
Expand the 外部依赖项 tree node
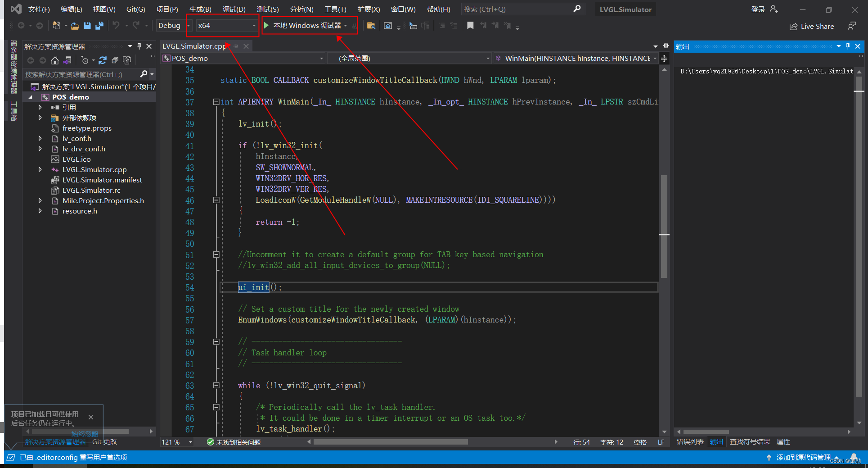coord(40,118)
